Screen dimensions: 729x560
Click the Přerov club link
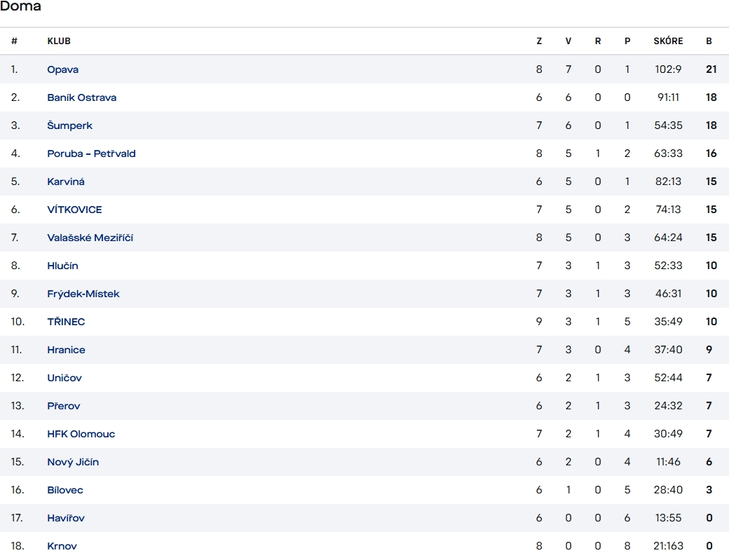point(64,406)
